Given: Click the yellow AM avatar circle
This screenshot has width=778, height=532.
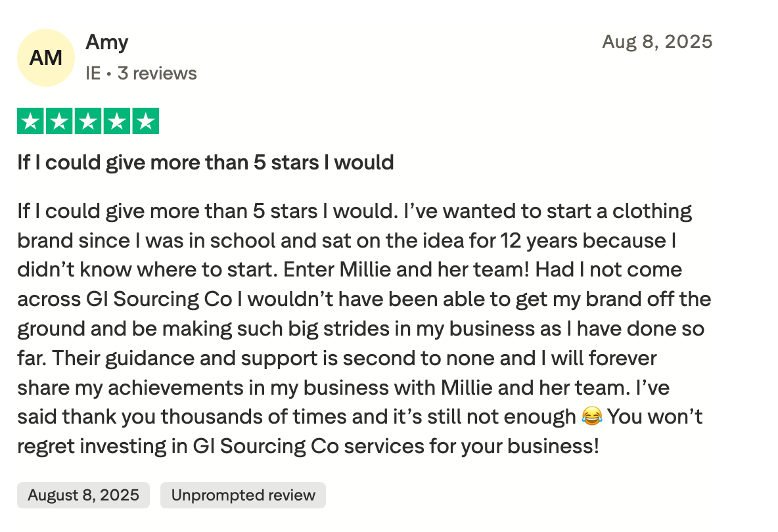Looking at the screenshot, I should click(45, 58).
